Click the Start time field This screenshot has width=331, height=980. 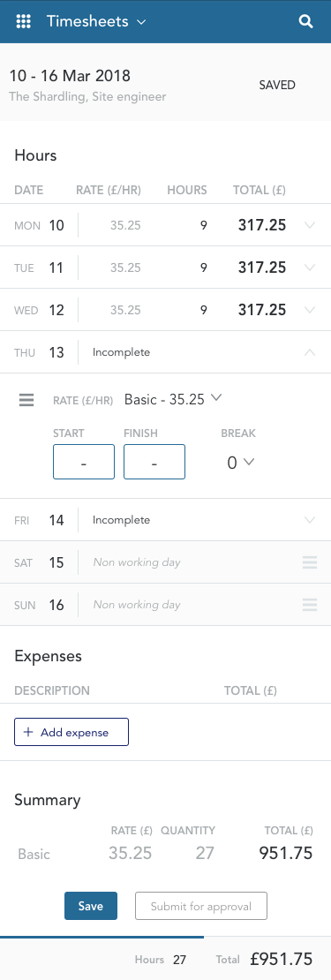pyautogui.click(x=84, y=462)
